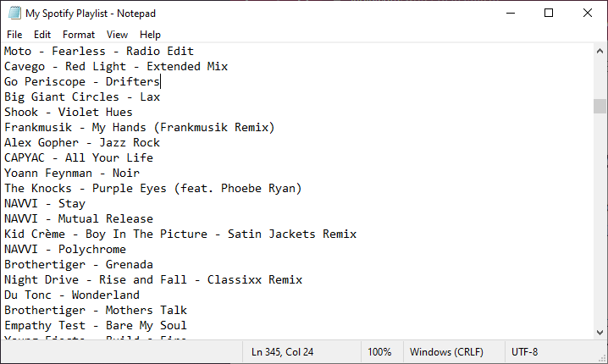The width and height of the screenshot is (608, 364).
Task: Click the window resize grip in corner
Action: click(x=603, y=359)
